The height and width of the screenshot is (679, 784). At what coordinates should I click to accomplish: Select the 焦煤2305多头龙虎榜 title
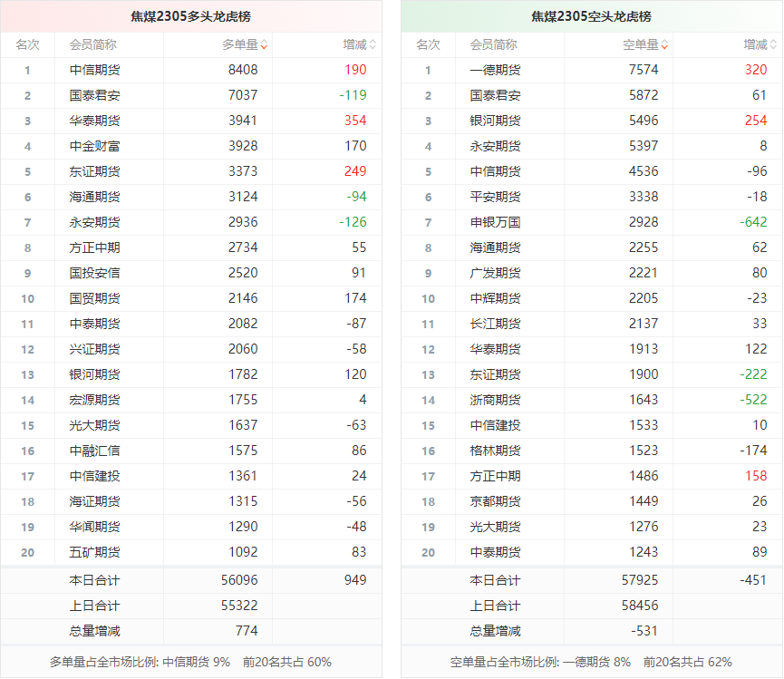190,16
